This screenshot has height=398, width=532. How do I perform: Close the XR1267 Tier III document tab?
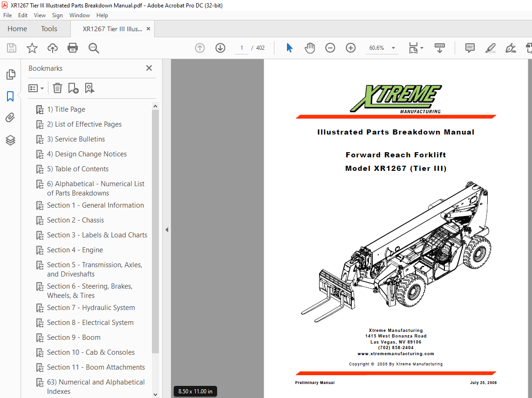click(148, 29)
